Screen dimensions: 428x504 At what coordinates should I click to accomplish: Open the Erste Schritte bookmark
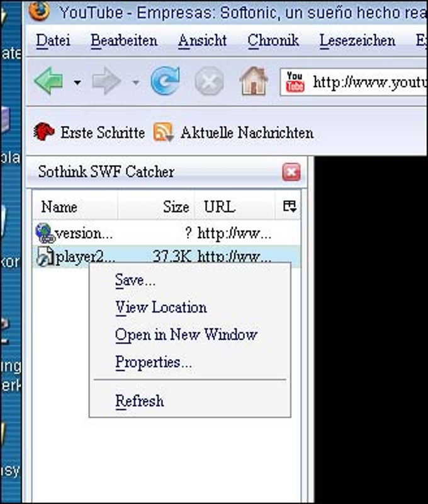[x=89, y=132]
